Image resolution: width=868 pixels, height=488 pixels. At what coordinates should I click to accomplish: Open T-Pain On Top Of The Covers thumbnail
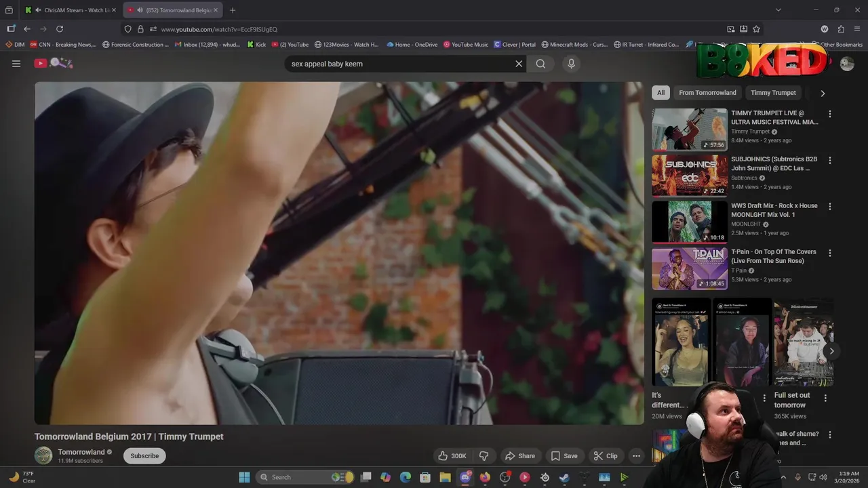(690, 268)
